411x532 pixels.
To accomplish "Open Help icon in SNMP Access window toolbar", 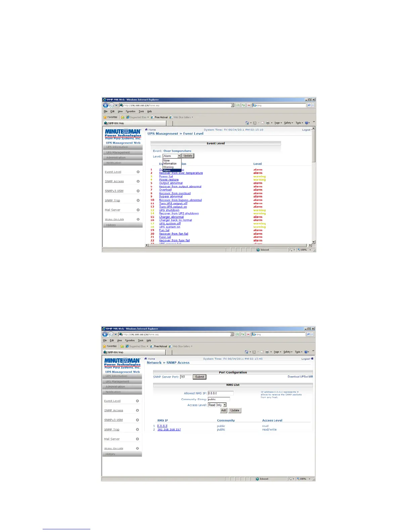I will [306, 352].
